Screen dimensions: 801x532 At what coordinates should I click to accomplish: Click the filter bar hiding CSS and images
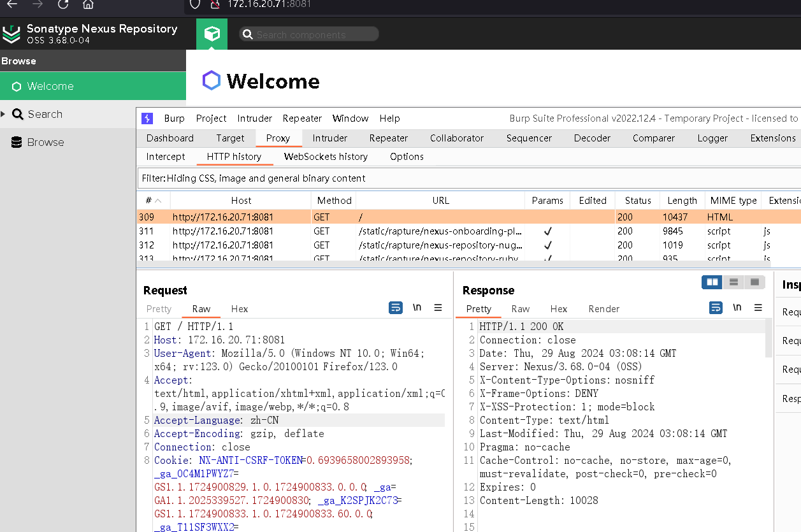point(469,178)
